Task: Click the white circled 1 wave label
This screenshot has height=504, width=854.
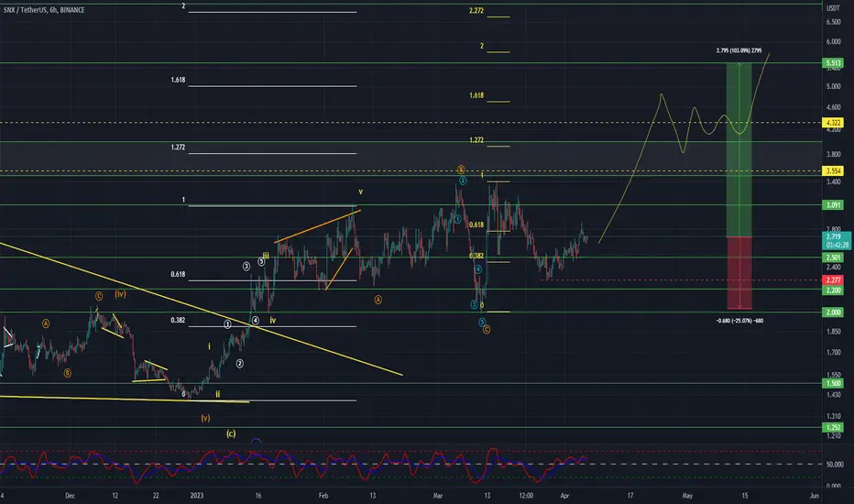Action: (x=227, y=324)
